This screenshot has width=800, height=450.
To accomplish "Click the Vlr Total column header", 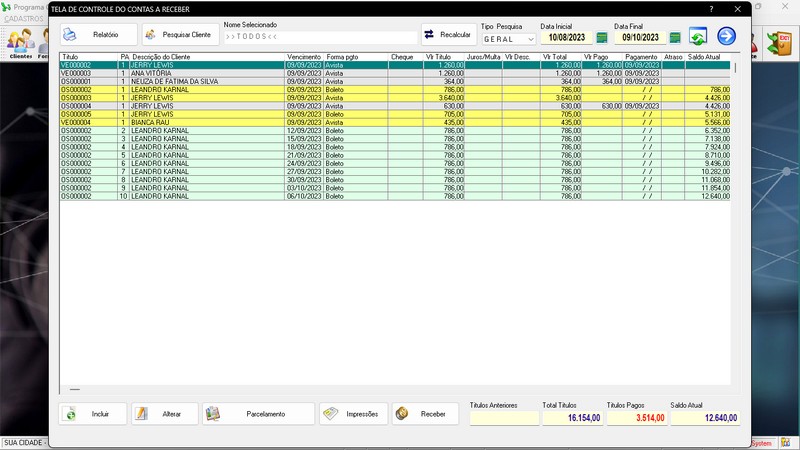I will [561, 57].
